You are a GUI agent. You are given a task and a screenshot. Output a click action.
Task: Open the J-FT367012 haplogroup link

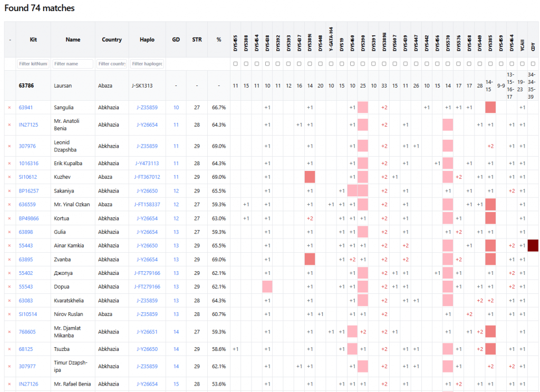pyautogui.click(x=147, y=177)
